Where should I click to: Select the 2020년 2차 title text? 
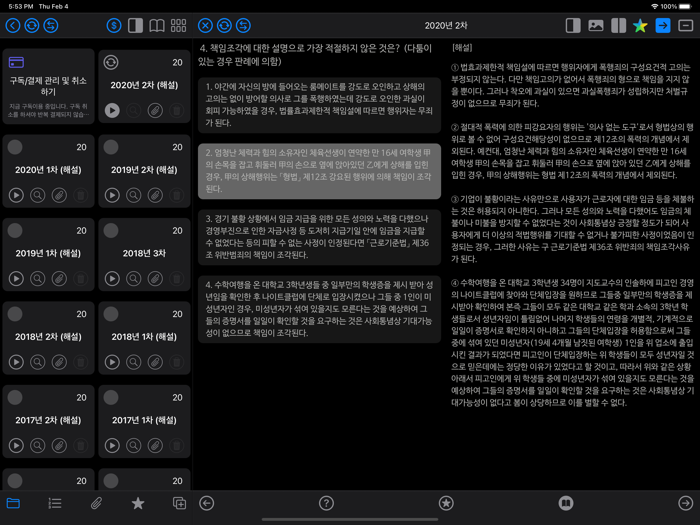[446, 25]
